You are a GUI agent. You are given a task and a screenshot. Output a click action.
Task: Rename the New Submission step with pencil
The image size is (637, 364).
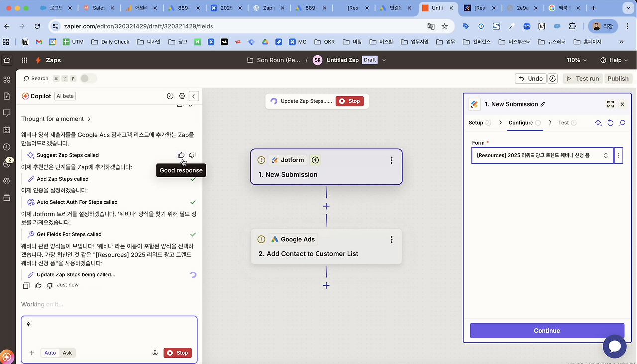[543, 104]
